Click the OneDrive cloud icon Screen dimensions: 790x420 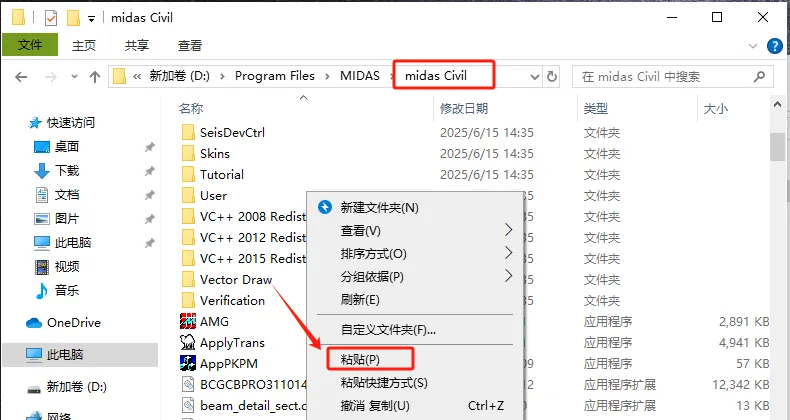tap(34, 323)
